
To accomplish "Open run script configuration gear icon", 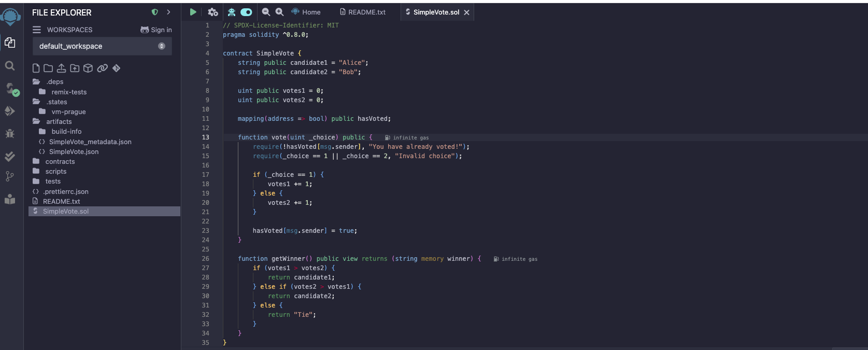I will point(212,12).
